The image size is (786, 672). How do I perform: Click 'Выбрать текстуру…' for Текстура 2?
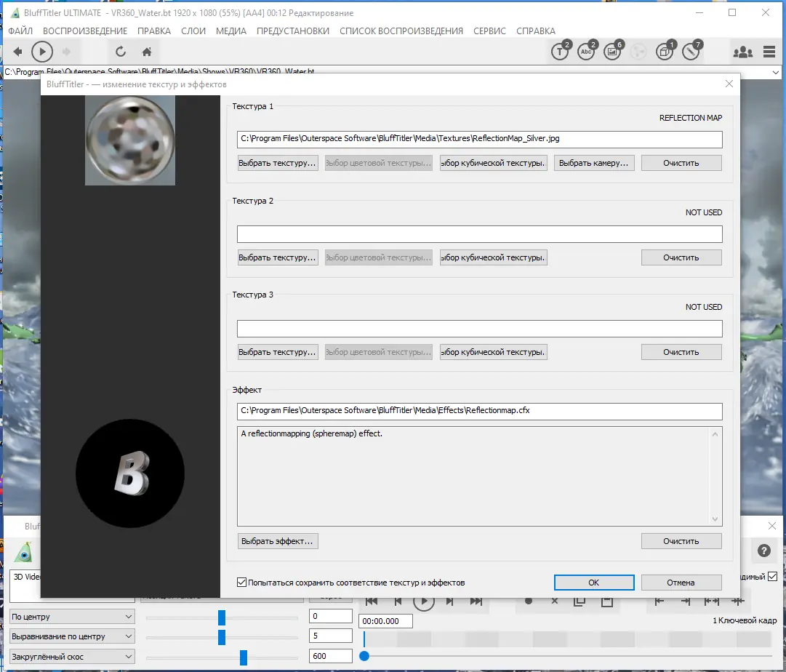(278, 257)
